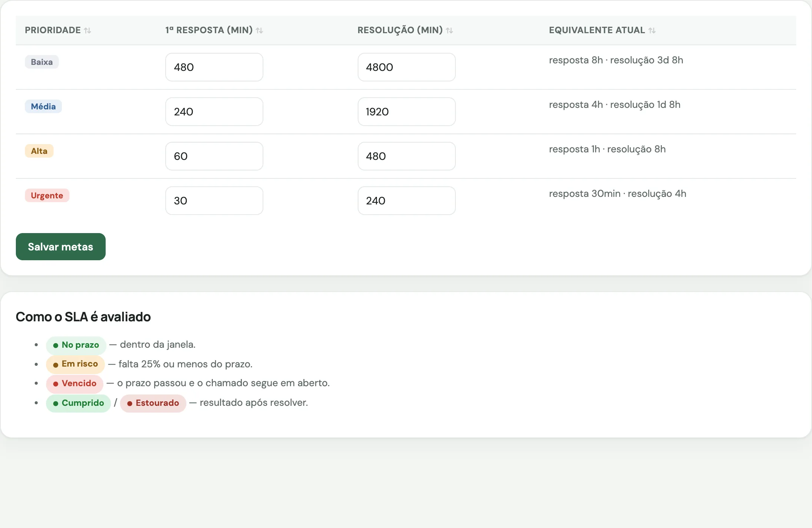Focus Média resolution field 1920
This screenshot has height=528, width=812.
pos(407,112)
